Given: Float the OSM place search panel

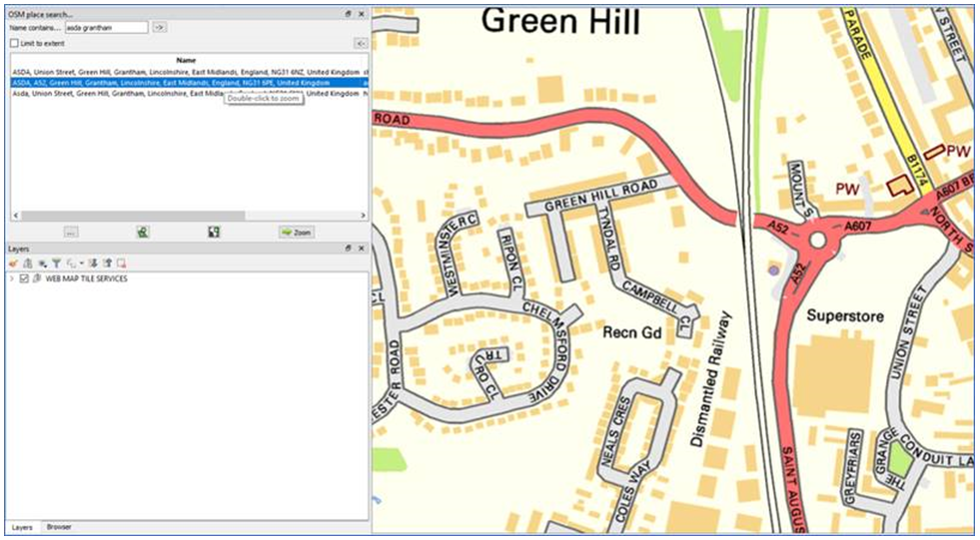Looking at the screenshot, I should [x=349, y=14].
